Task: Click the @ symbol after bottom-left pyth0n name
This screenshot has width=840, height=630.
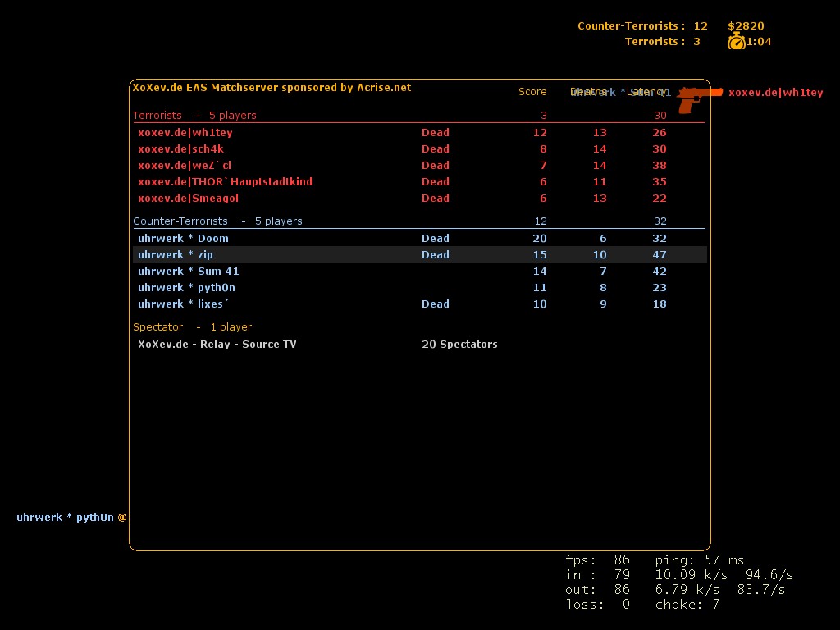Action: [x=122, y=518]
